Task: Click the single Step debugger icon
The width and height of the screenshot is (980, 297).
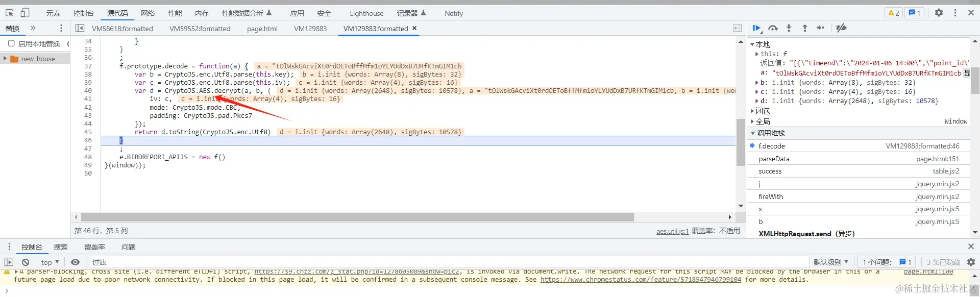Action: tap(821, 28)
